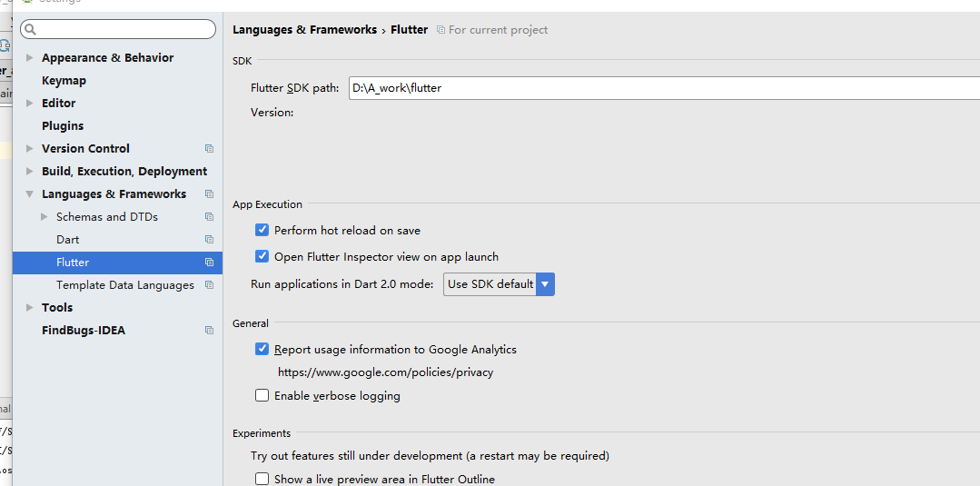Disable Perform hot reload on save
The image size is (980, 486).
pyautogui.click(x=262, y=230)
